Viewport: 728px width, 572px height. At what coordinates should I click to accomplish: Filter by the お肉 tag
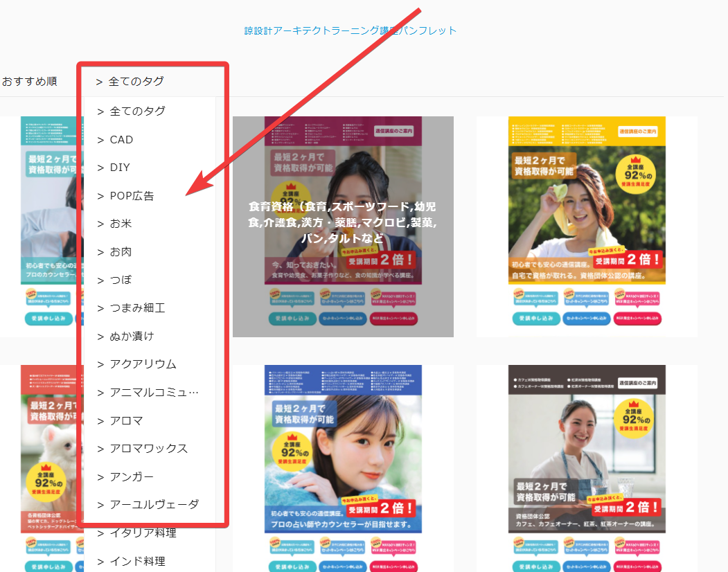tap(115, 252)
